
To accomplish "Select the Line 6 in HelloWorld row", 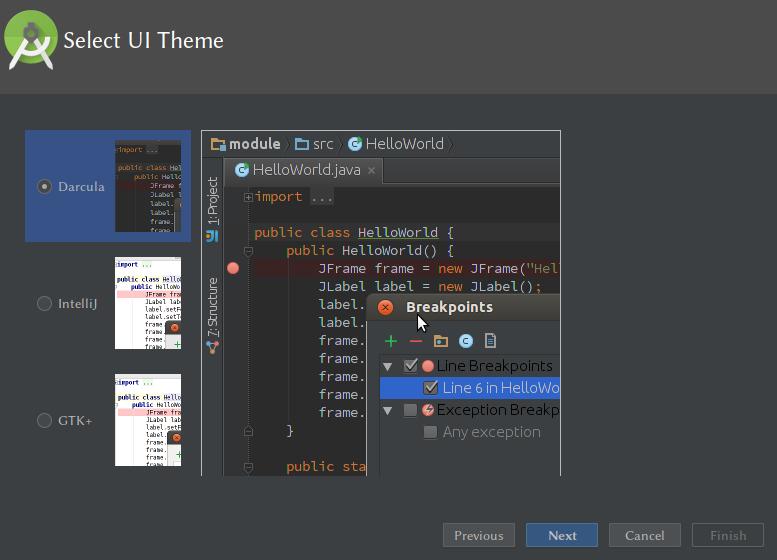I will click(x=470, y=388).
